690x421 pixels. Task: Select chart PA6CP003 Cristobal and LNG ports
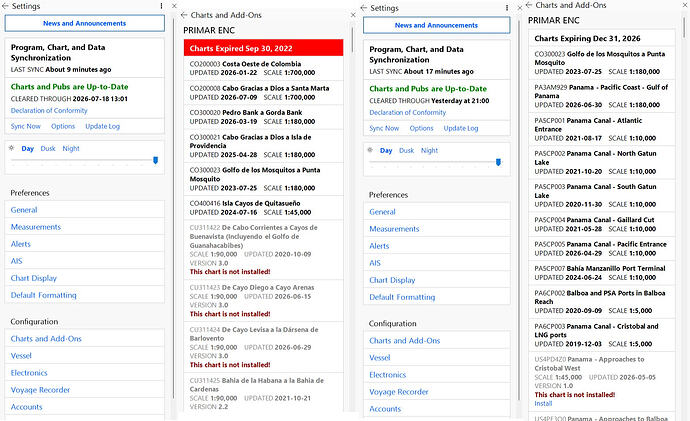click(x=602, y=335)
